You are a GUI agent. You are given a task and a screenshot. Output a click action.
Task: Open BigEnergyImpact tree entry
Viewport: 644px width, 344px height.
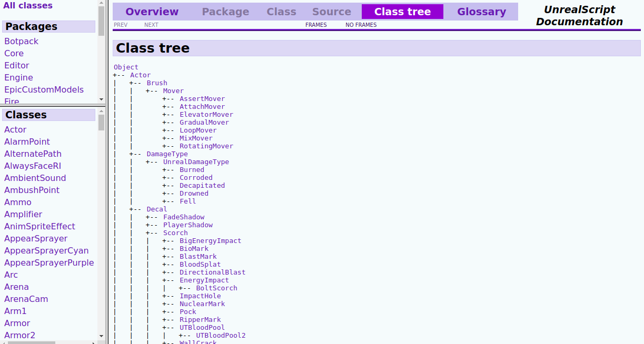(x=210, y=240)
